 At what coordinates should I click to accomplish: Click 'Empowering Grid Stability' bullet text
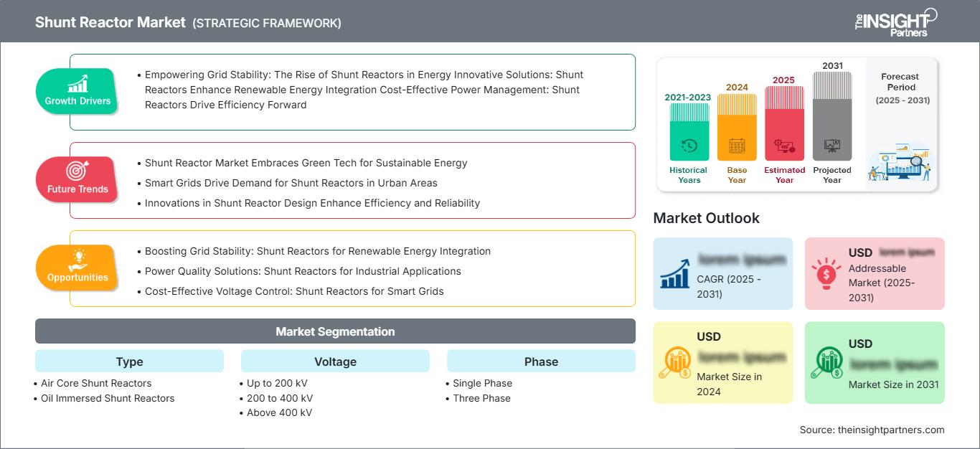[364, 90]
